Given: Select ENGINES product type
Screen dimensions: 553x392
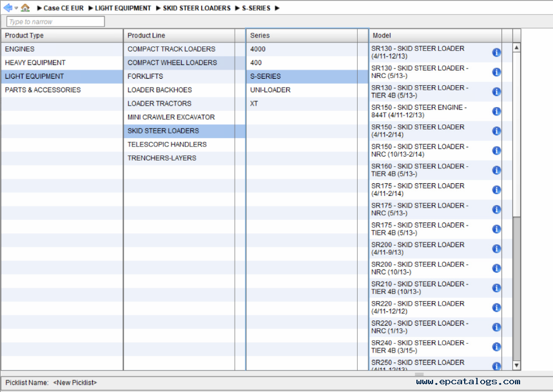Looking at the screenshot, I should pos(62,49).
